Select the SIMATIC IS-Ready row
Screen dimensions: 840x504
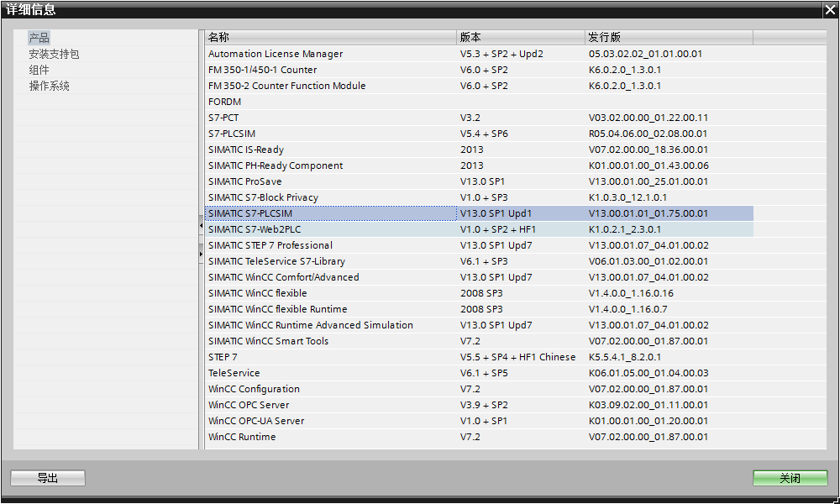[x=479, y=150]
